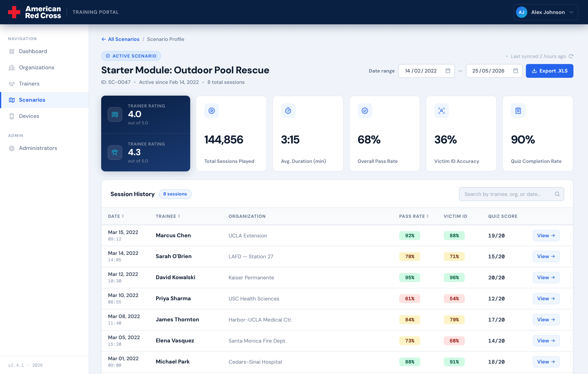
Task: Click Marcus Chen's 92% pass rate
Action: pyautogui.click(x=410, y=236)
